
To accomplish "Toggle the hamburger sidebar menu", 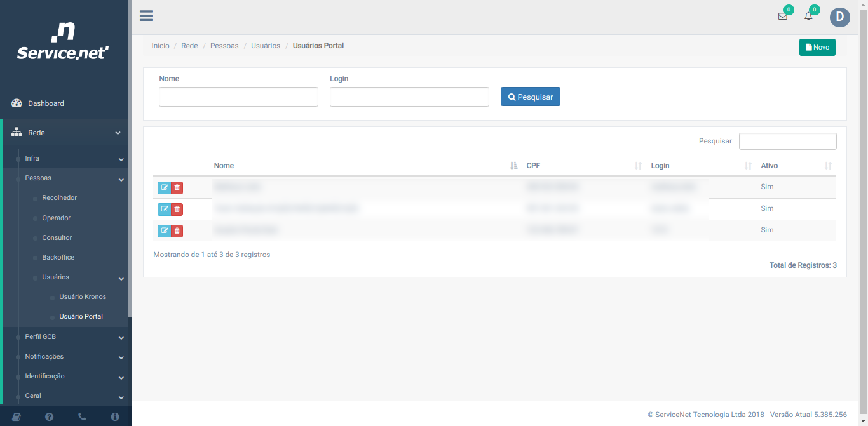I will [x=146, y=16].
